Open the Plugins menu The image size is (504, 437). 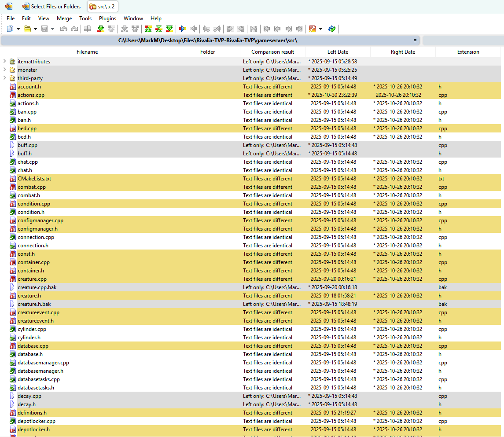click(x=108, y=18)
